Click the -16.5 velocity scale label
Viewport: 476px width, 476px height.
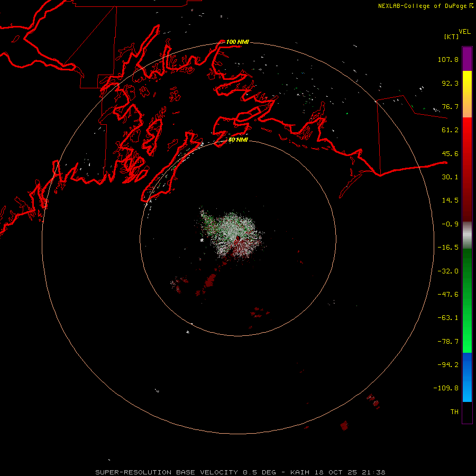(448, 248)
